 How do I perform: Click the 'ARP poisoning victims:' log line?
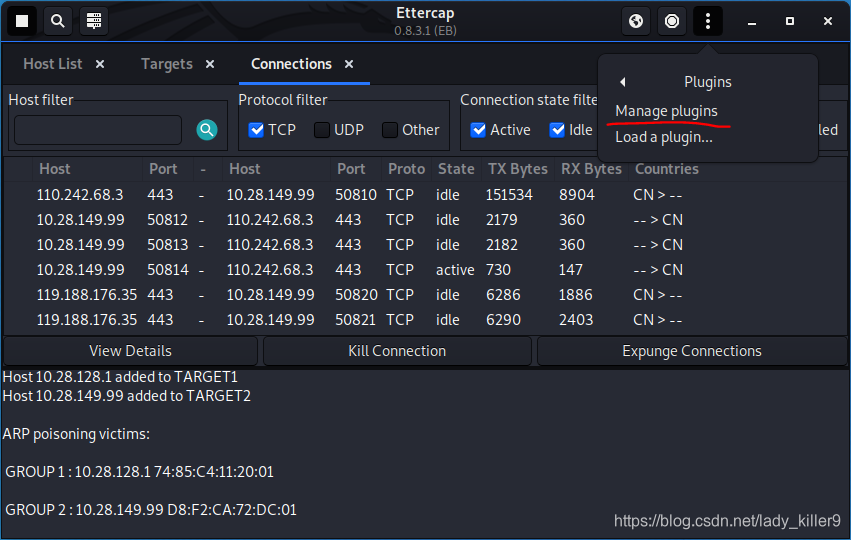(x=76, y=434)
